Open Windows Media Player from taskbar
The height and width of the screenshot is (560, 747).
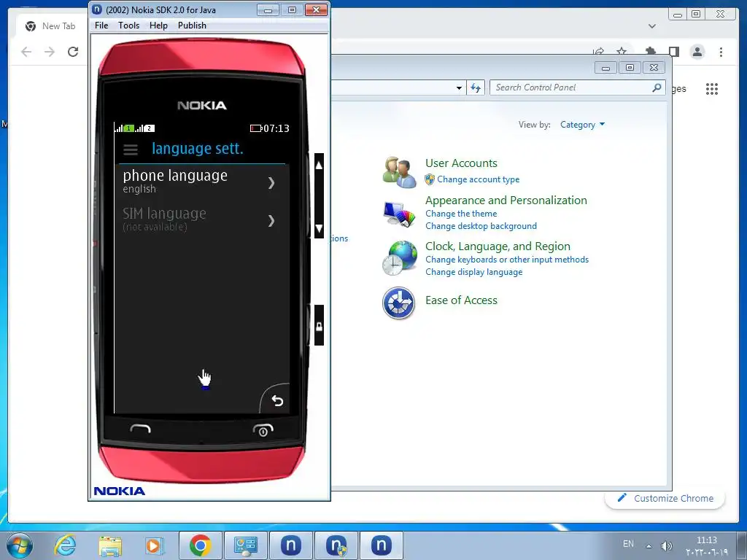coord(154,545)
